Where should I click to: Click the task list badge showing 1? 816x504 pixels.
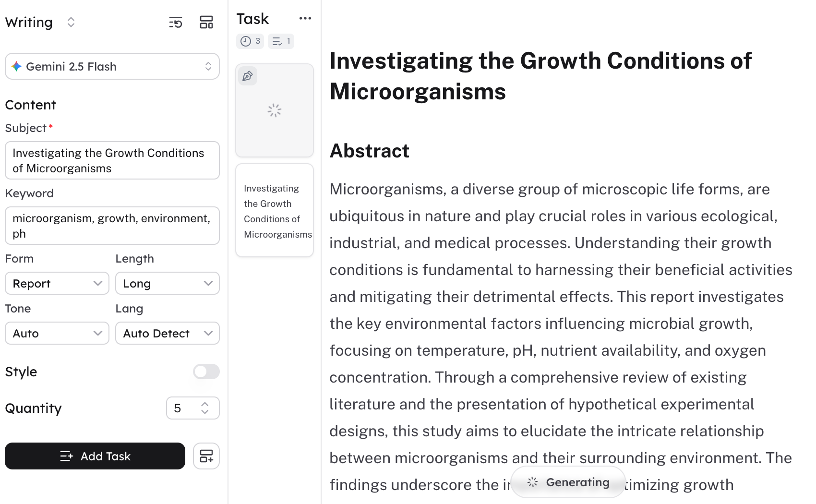click(281, 41)
